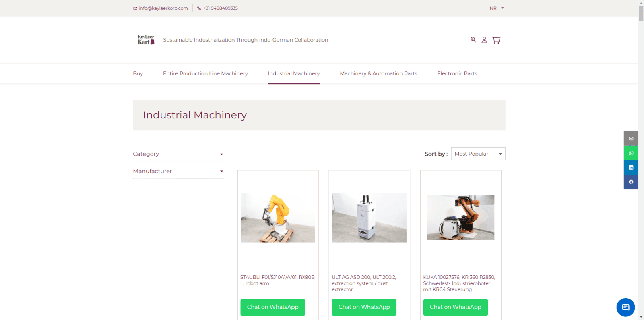Select the Electronic Parts menu item
The height and width of the screenshot is (320, 644).
[457, 73]
